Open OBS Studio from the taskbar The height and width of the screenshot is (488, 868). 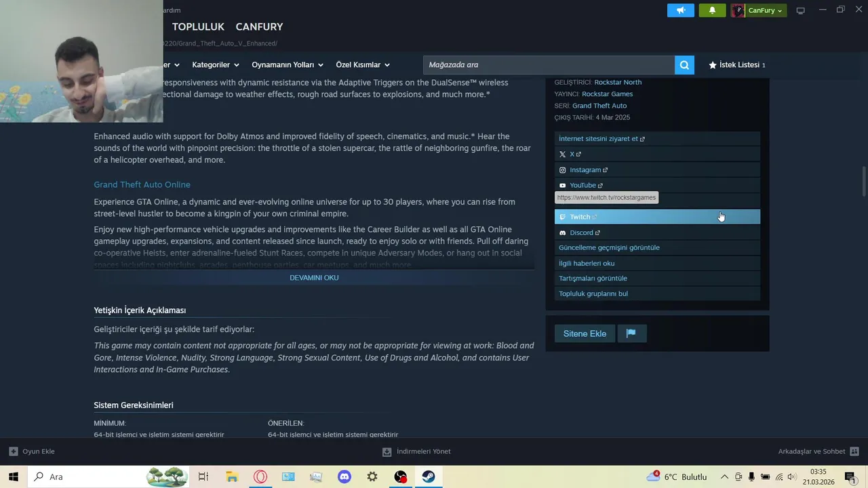(x=401, y=476)
